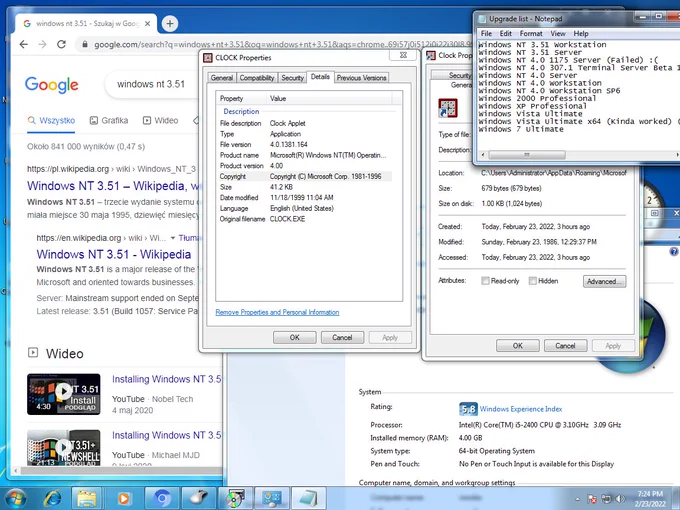Play the Nobel Tech video thumbnail

(64, 394)
